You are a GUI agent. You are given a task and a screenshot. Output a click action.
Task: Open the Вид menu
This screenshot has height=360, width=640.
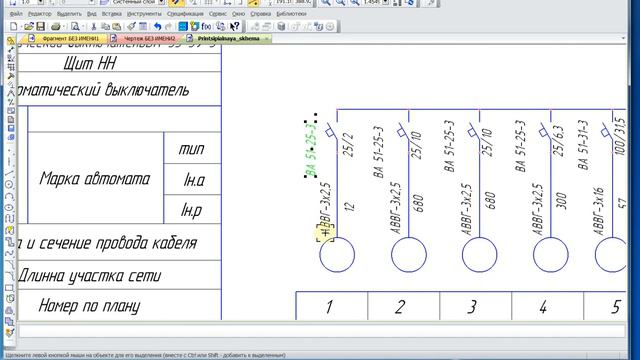click(x=91, y=14)
